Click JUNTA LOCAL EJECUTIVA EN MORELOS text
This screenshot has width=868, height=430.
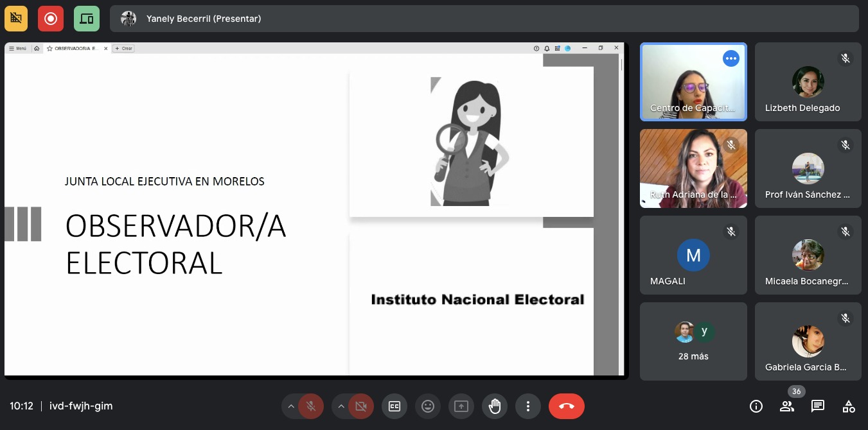[164, 181]
